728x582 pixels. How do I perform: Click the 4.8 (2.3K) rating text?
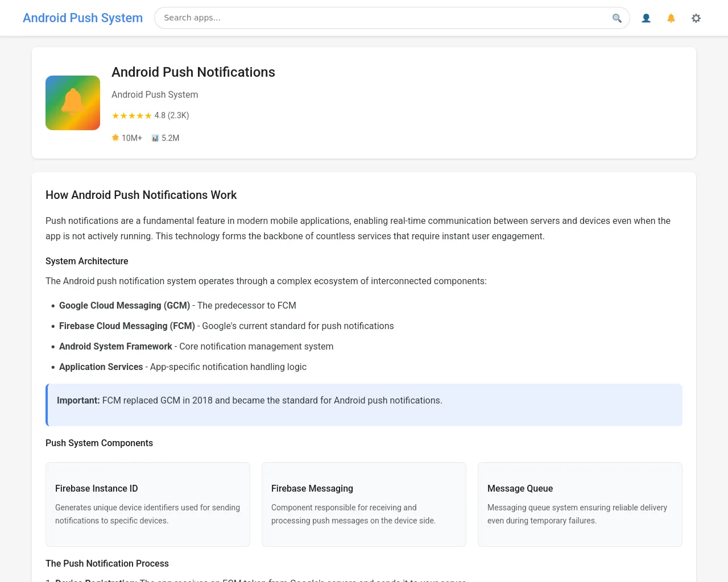tap(172, 115)
